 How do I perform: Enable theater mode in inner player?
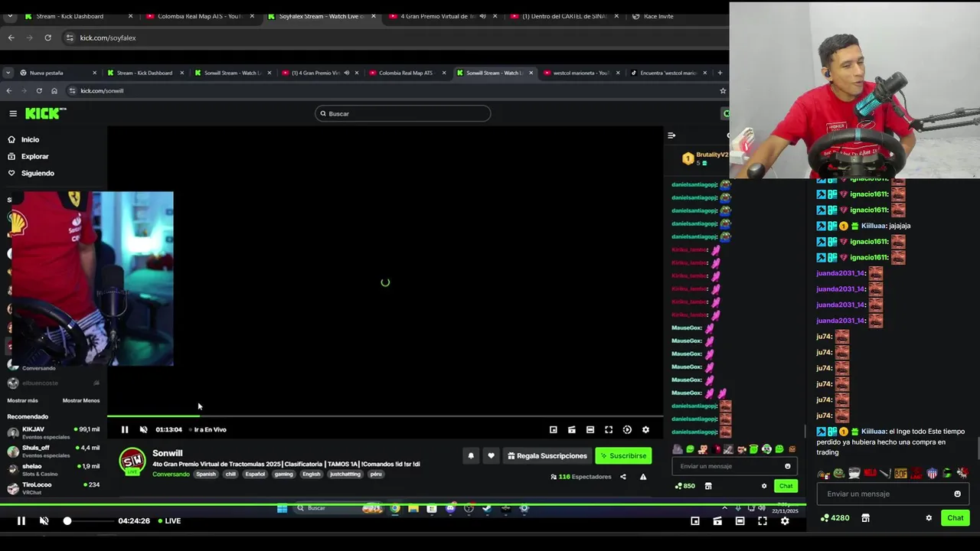pos(590,429)
